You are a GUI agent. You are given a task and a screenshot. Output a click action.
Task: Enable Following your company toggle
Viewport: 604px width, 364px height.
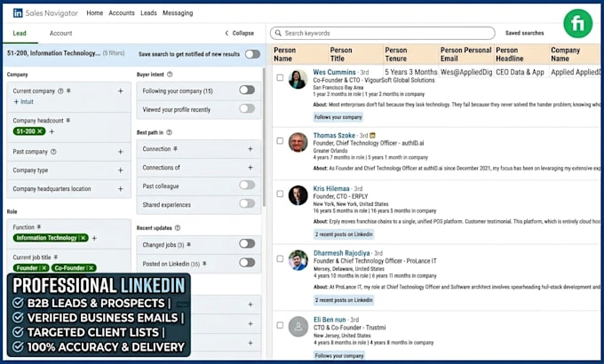click(247, 91)
